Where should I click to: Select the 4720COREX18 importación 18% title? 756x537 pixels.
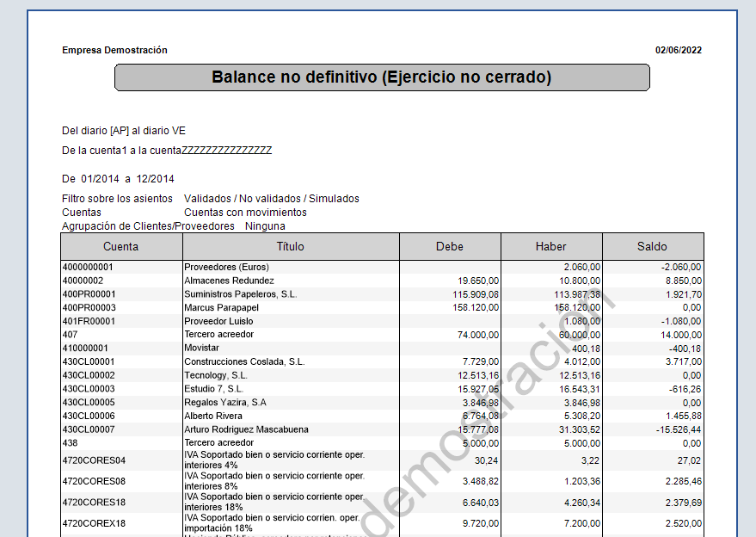pyautogui.click(x=272, y=523)
